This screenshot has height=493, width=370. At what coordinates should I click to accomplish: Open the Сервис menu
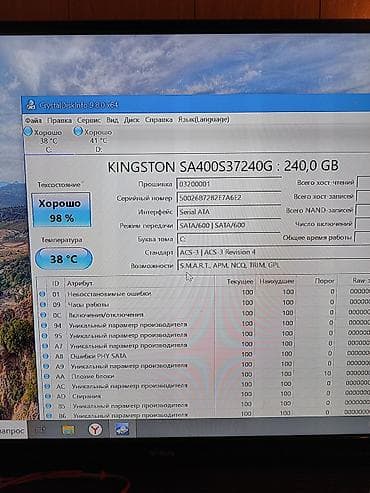coord(89,120)
